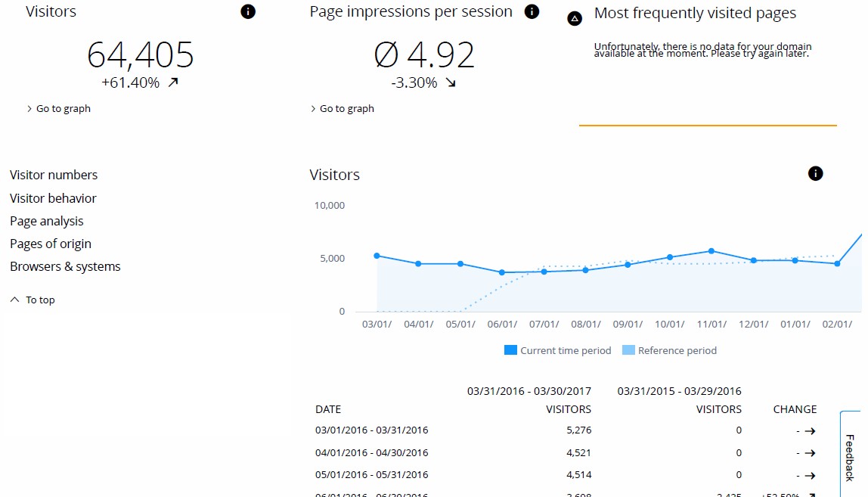Go to graph under Visitors summary
The width and height of the screenshot is (868, 497).
point(59,109)
